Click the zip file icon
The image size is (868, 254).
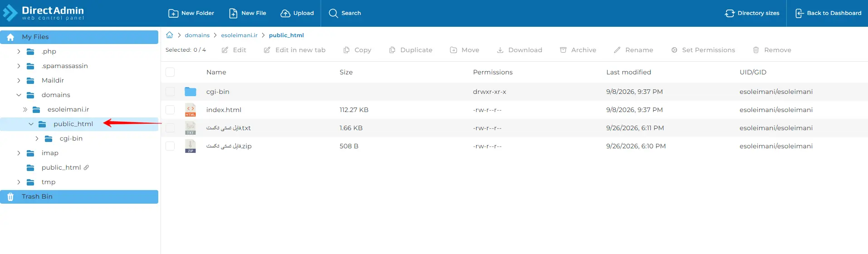click(x=190, y=146)
